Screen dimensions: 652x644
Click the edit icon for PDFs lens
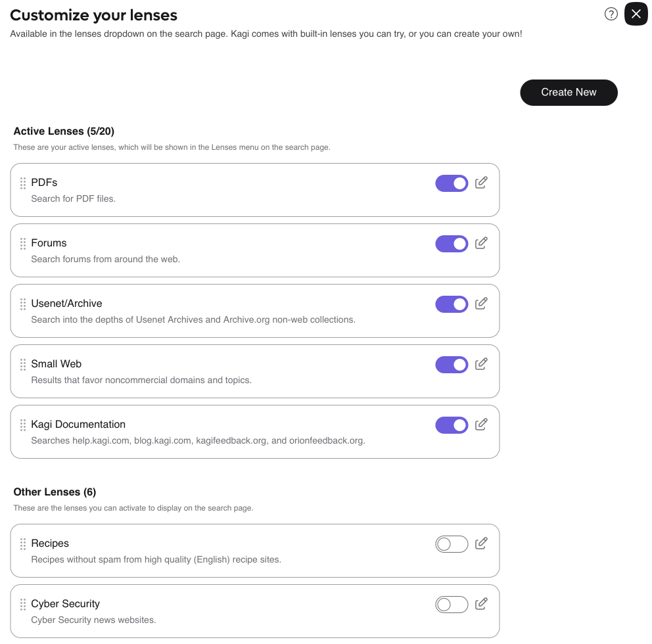point(481,183)
